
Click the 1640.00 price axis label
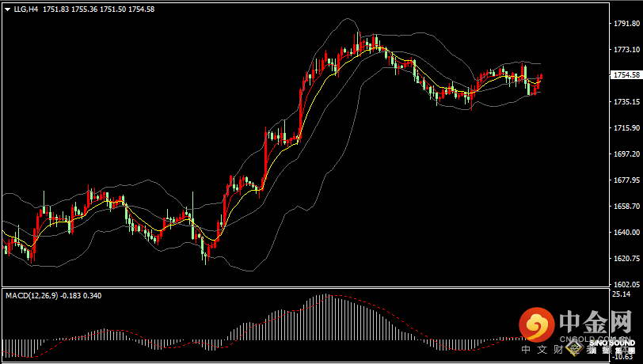[x=626, y=233]
